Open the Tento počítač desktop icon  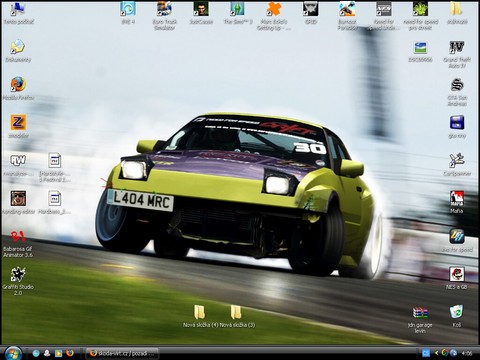pos(18,9)
